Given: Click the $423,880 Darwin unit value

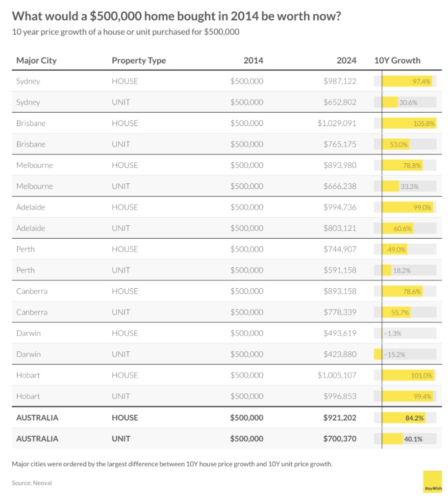Looking at the screenshot, I should coord(340,354).
